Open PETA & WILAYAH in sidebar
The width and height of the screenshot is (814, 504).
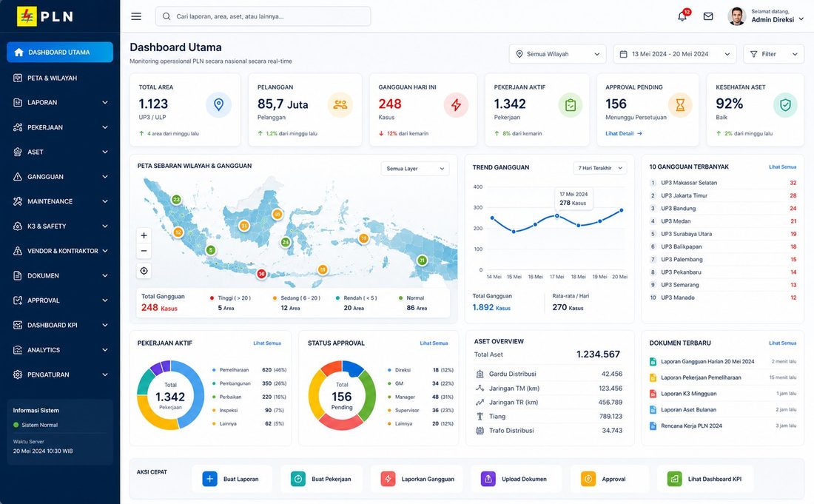pos(60,78)
